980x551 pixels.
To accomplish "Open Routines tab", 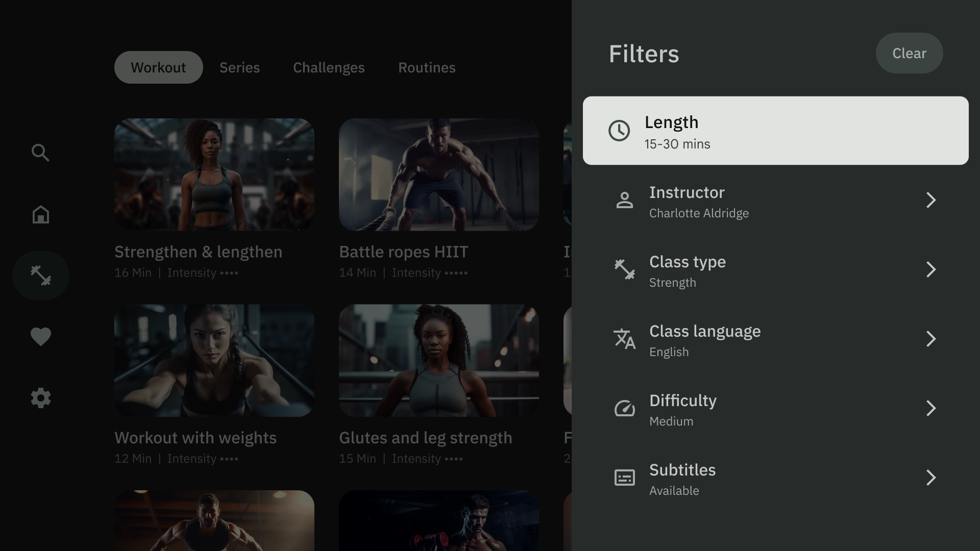I will pos(427,67).
